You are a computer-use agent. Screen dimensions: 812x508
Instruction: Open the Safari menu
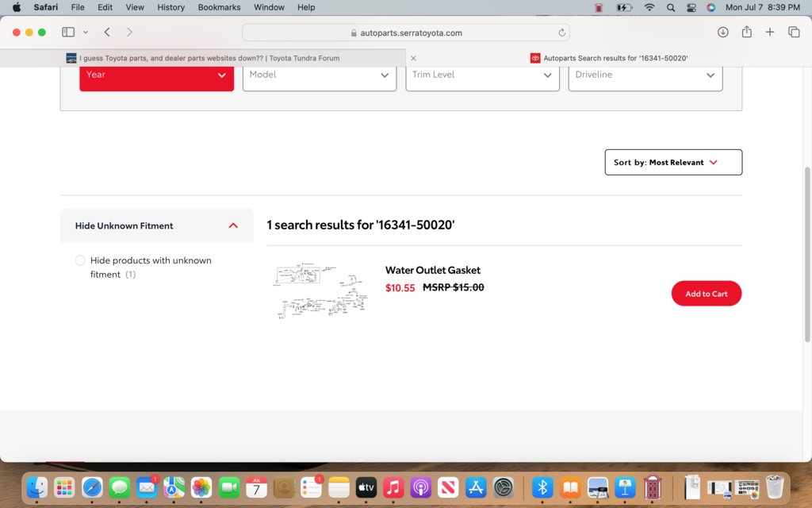(x=45, y=7)
